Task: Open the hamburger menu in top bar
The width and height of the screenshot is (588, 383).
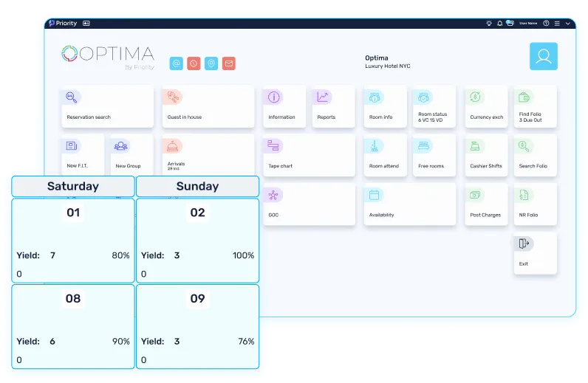Action: click(x=557, y=23)
